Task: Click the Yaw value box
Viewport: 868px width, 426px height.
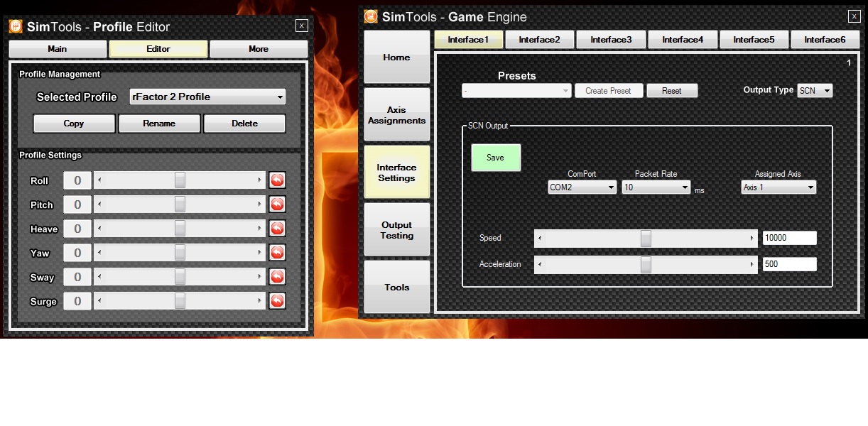Action: [77, 253]
